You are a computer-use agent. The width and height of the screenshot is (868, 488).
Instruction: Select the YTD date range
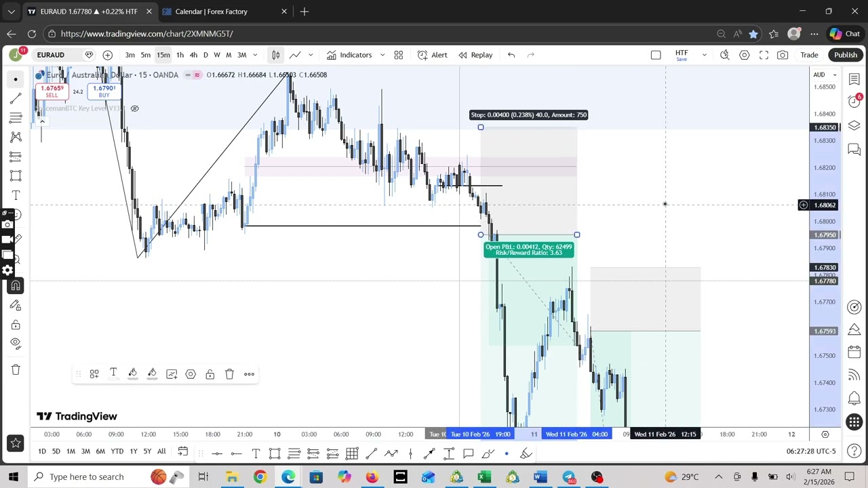117,451
